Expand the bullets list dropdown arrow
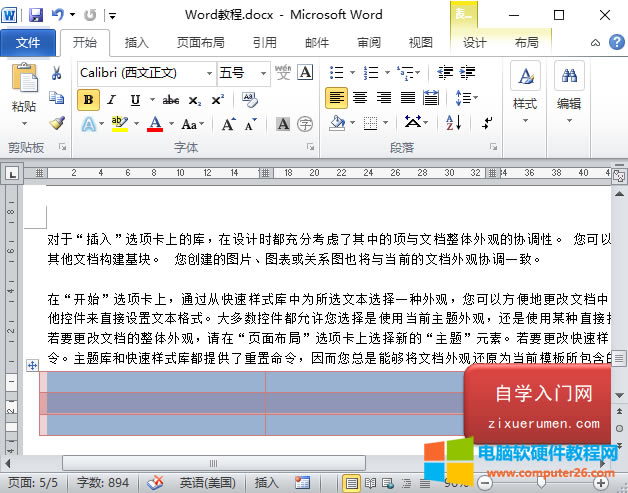Image resolution: width=628 pixels, height=493 pixels. (x=352, y=72)
